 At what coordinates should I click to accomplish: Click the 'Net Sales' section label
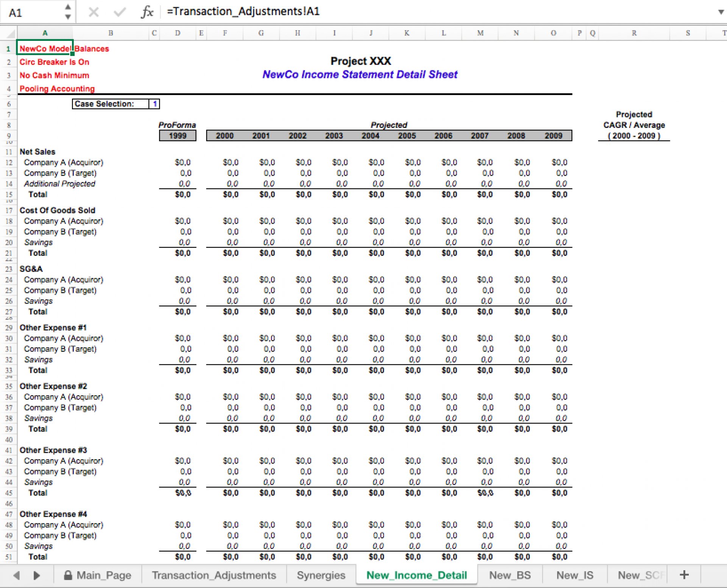point(37,152)
